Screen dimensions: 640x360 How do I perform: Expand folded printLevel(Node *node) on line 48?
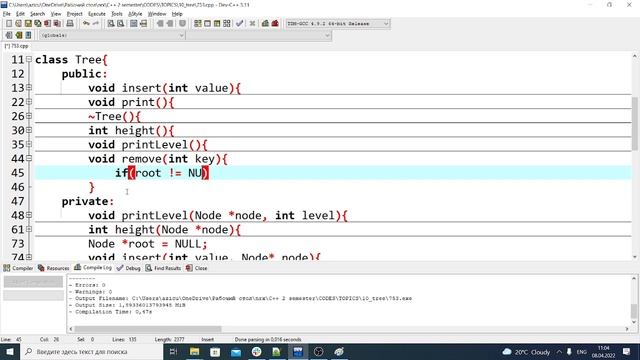[29, 215]
